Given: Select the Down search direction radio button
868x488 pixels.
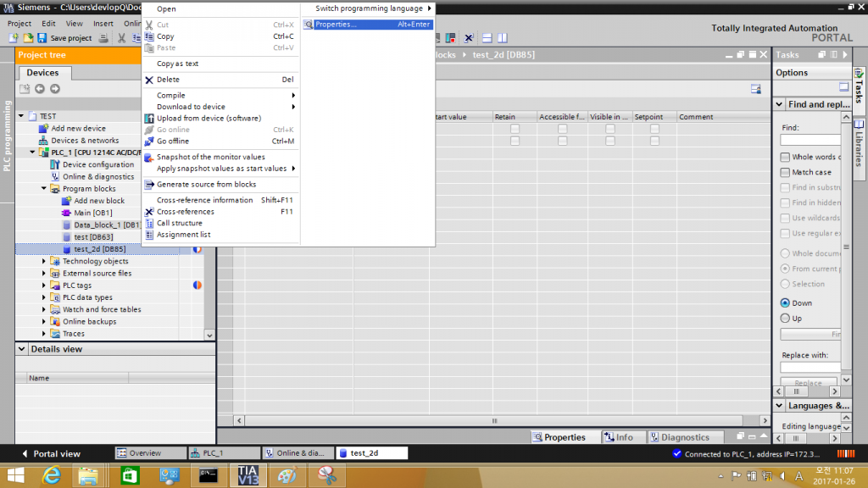Looking at the screenshot, I should pyautogui.click(x=785, y=303).
